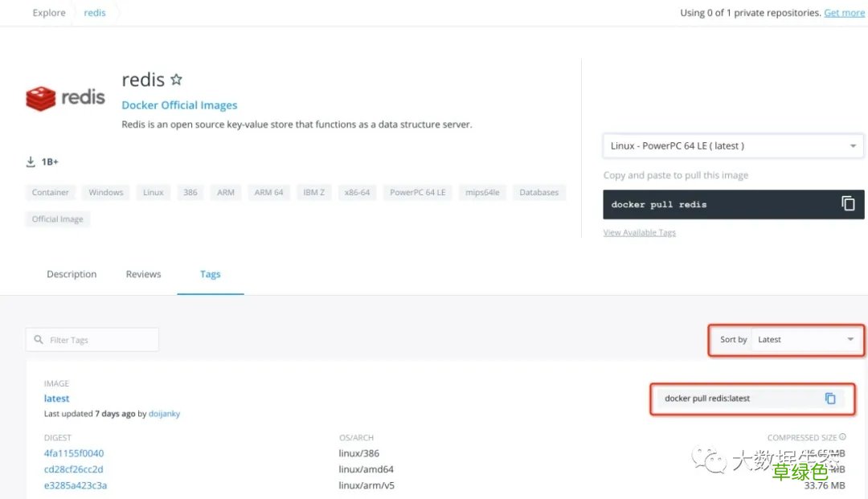Click the IBM Z architecture tag

(314, 193)
